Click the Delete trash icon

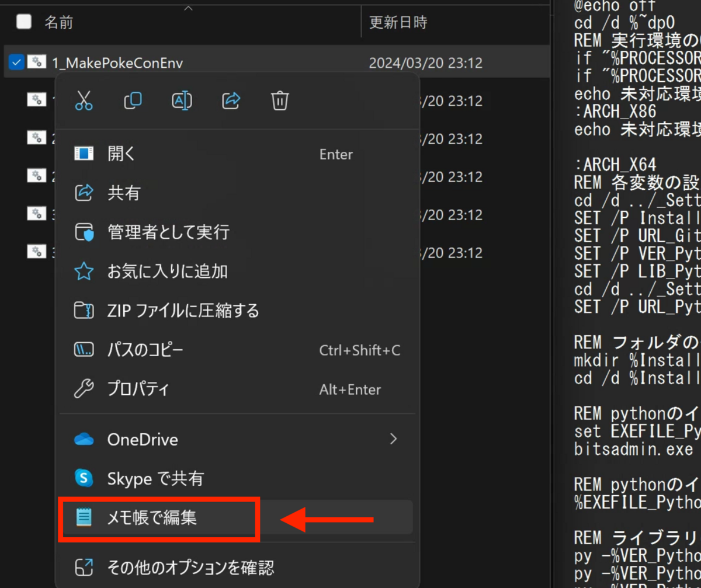(x=279, y=100)
